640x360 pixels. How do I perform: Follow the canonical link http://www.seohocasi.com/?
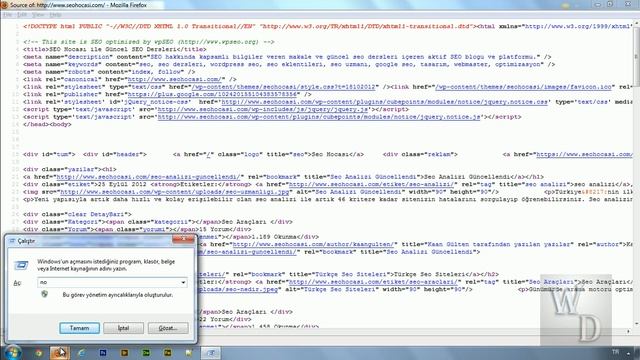pyautogui.click(x=174, y=79)
